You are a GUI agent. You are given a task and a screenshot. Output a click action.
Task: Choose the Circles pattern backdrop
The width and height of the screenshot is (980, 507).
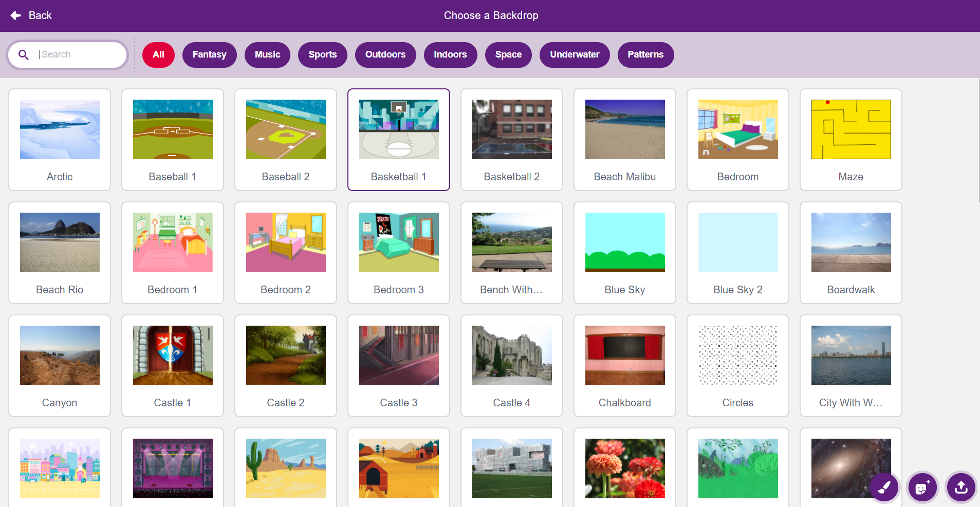click(738, 366)
